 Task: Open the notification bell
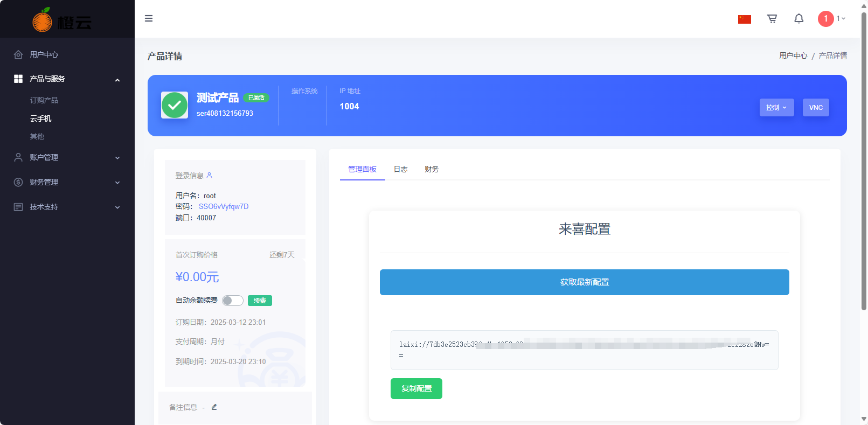pyautogui.click(x=798, y=19)
